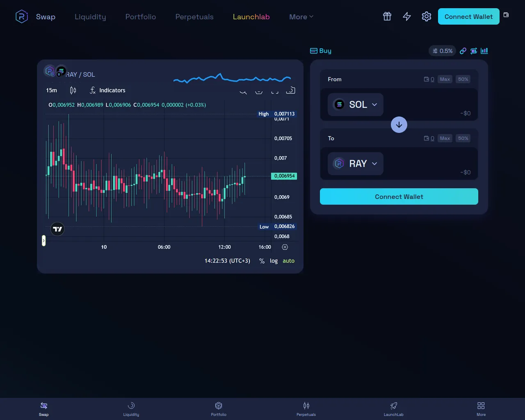
Task: Open the RAY token selector dropdown
Action: (x=355, y=164)
